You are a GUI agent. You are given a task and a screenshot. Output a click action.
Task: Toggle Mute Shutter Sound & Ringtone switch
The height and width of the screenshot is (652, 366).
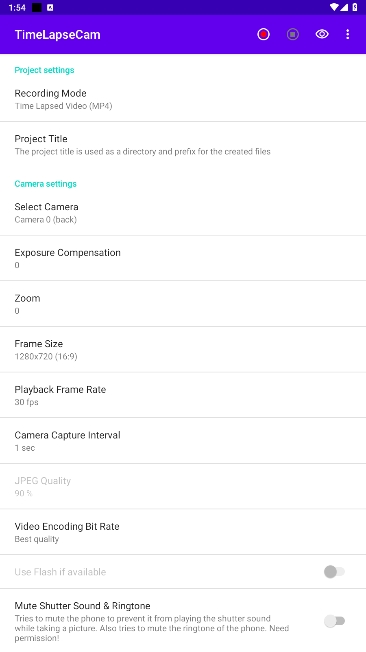334,621
